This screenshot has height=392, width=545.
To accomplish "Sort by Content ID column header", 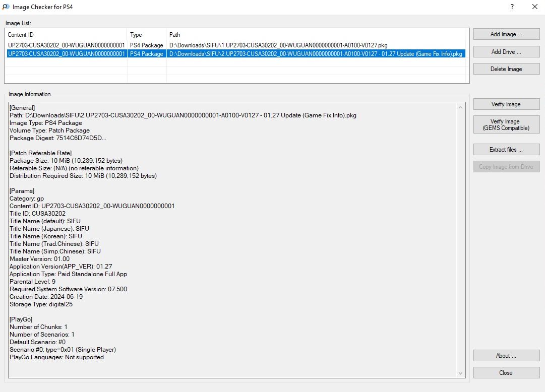I will 66,35.
